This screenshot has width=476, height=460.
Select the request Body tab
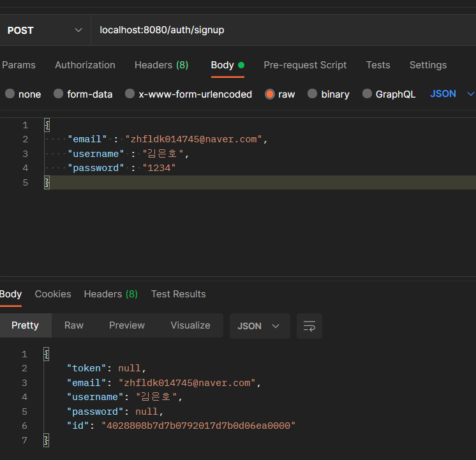point(227,65)
